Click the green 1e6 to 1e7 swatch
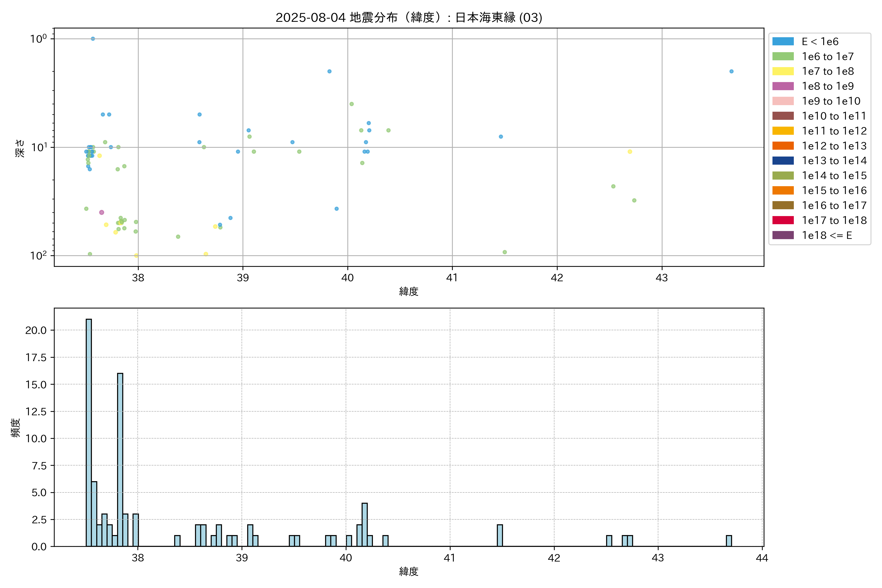The image size is (882, 588). pos(783,56)
